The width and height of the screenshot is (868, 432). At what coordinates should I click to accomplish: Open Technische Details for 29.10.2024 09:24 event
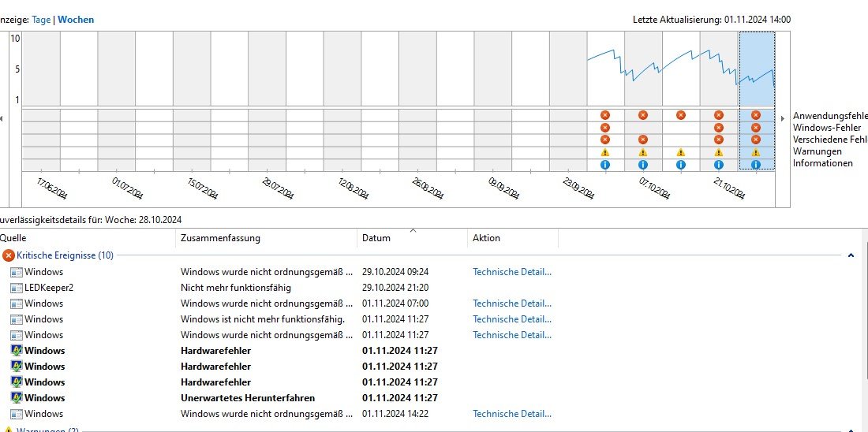[x=512, y=272]
